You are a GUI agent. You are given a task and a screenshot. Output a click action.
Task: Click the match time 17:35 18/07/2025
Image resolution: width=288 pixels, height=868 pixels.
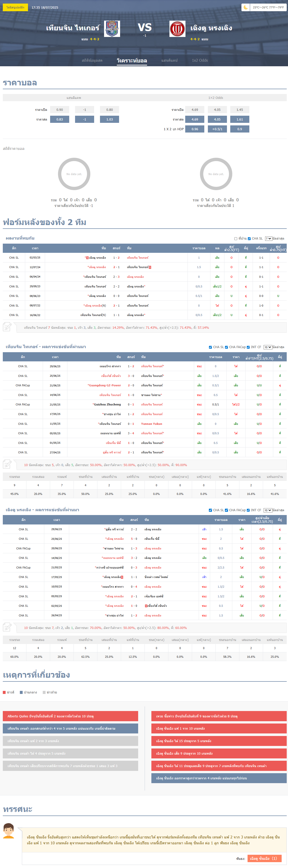(x=45, y=7)
